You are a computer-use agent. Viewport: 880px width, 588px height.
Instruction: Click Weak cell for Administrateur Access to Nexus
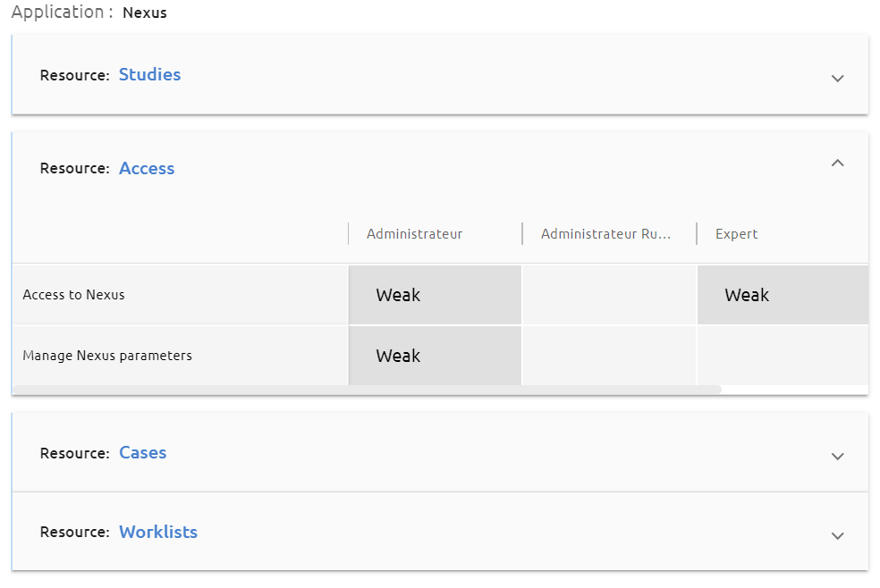pos(435,295)
